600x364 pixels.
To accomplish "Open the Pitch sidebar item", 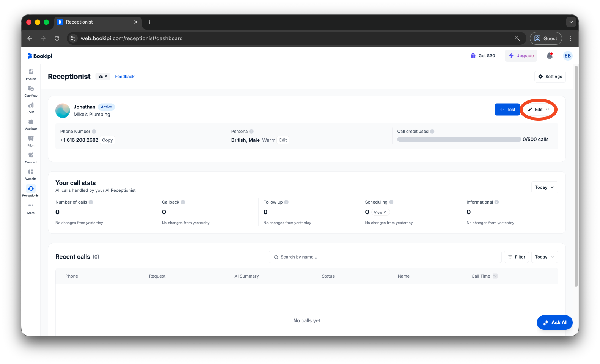I will click(31, 141).
